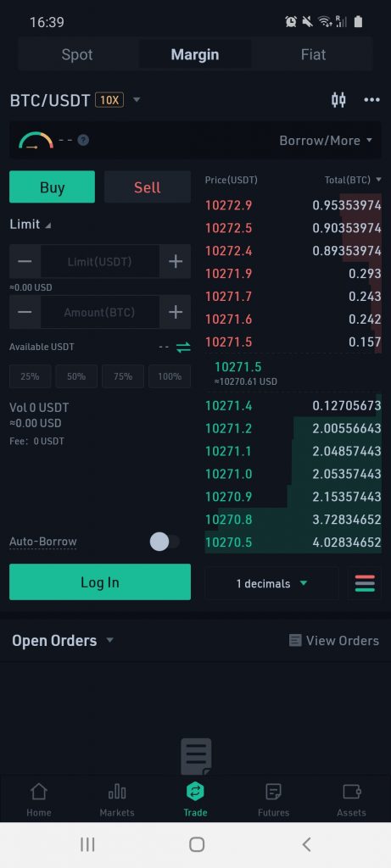Tap the Auto-Borrow label

43,542
